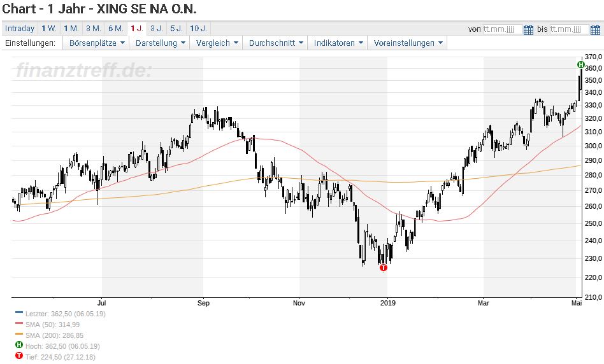The image size is (604, 364).
Task: Open the Voreinstellungen dropdown
Action: click(x=407, y=43)
